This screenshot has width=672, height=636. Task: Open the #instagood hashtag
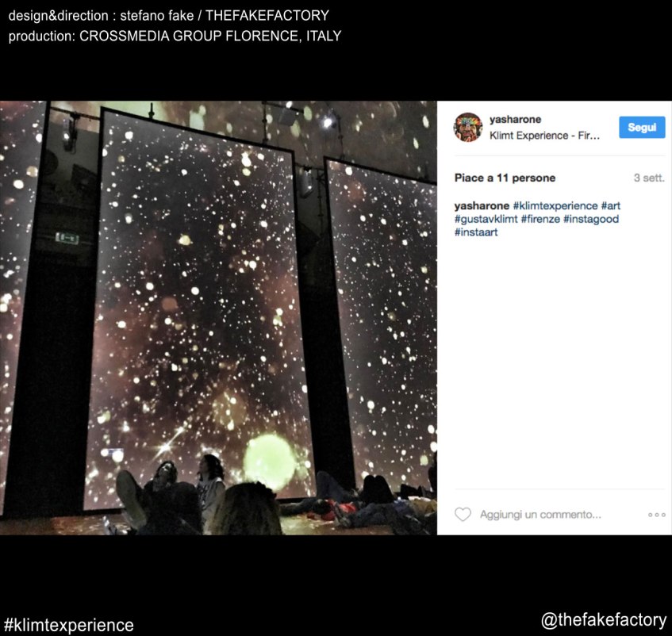(590, 219)
